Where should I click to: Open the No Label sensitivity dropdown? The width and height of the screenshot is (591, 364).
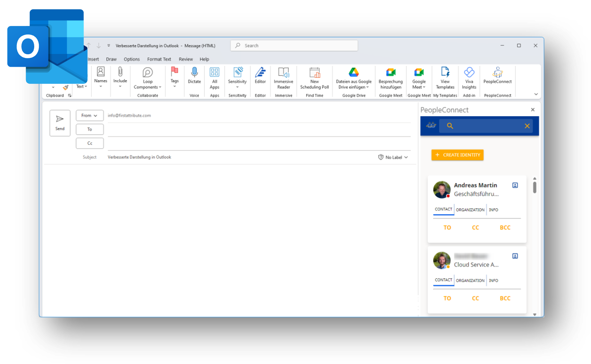point(393,157)
